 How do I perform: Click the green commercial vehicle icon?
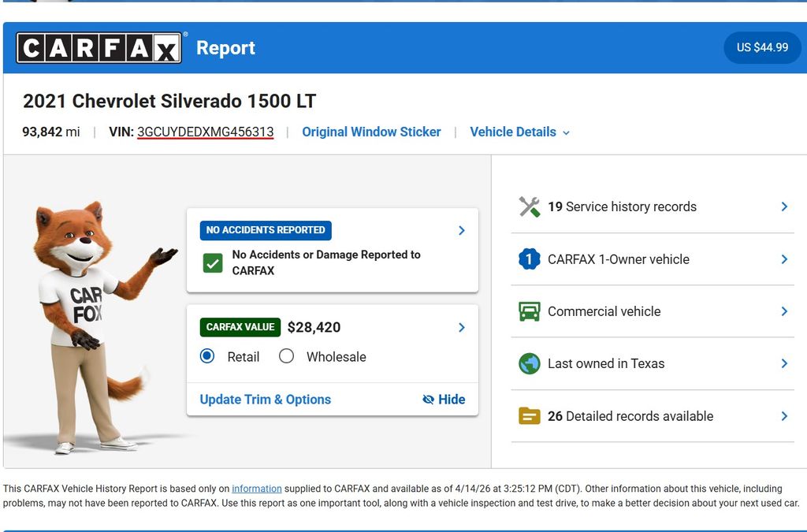click(529, 311)
